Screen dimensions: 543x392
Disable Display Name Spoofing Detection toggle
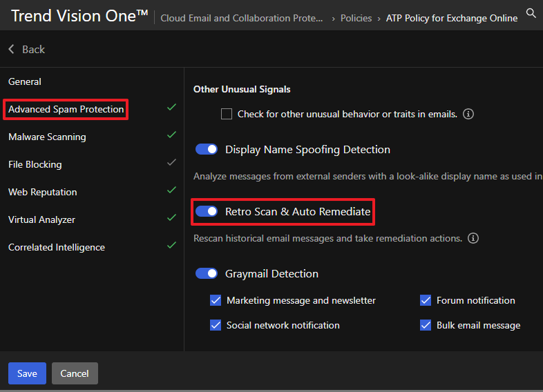207,150
